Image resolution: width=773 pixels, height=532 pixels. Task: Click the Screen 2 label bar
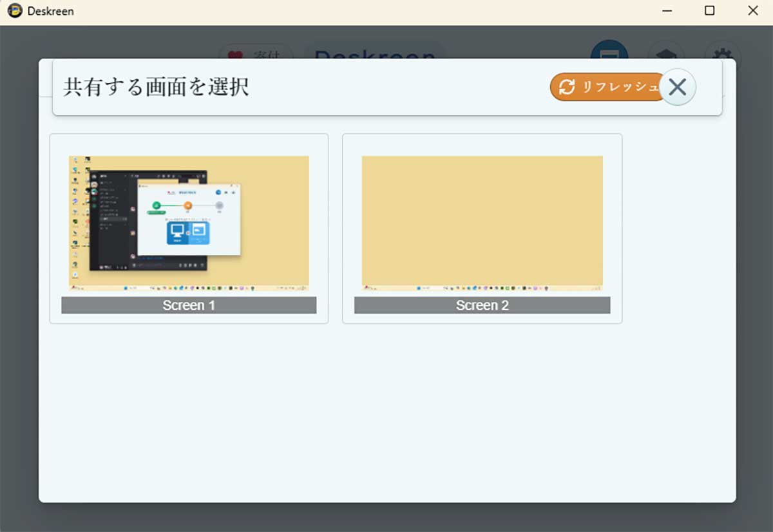point(482,305)
